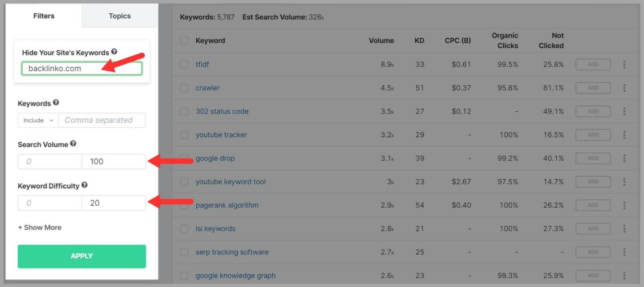Click the Search Volume maximum field
The height and width of the screenshot is (287, 644).
click(113, 161)
